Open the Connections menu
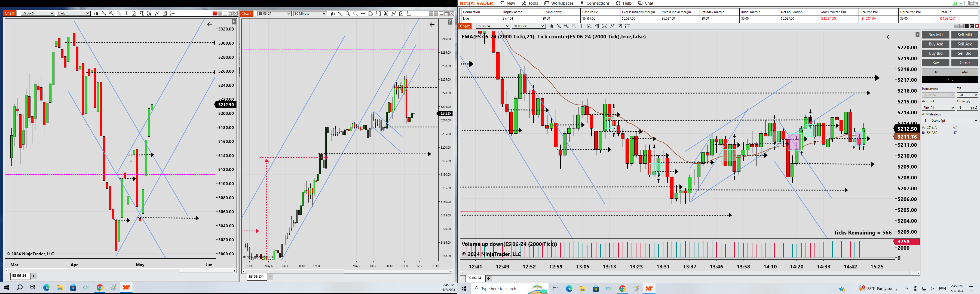This screenshot has width=980, height=294. pyautogui.click(x=595, y=3)
